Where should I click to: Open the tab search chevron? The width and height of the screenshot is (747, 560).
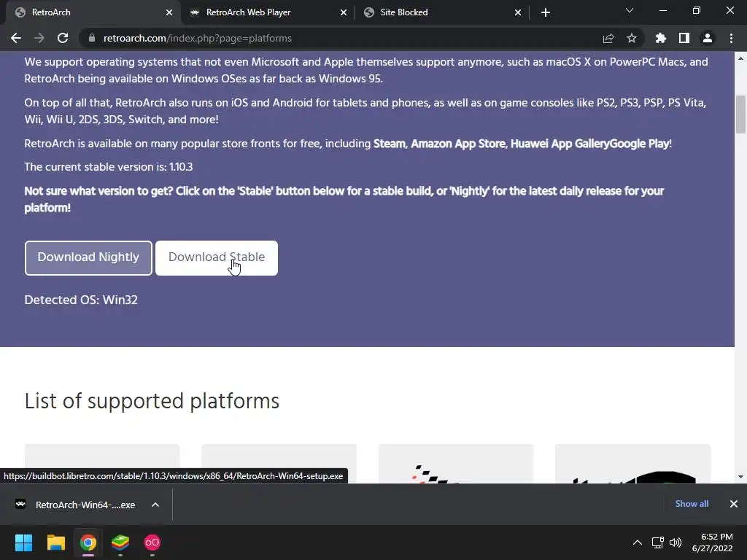630,10
